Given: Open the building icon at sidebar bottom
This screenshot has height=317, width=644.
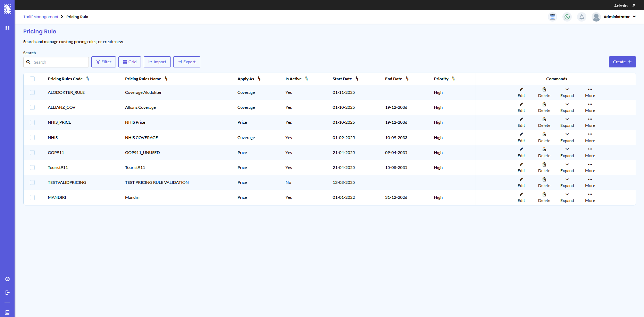Looking at the screenshot, I should [7, 312].
